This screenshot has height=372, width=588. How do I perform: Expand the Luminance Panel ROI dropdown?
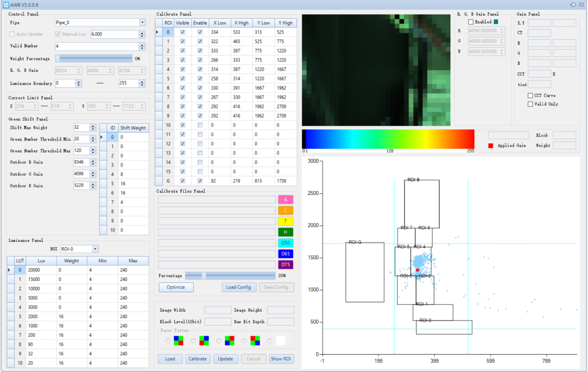pyautogui.click(x=95, y=249)
